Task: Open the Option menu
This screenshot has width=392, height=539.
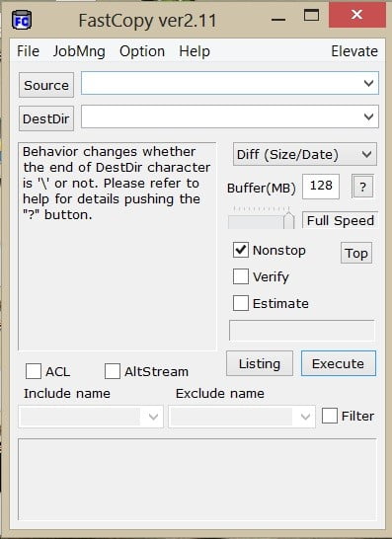Action: tap(142, 51)
